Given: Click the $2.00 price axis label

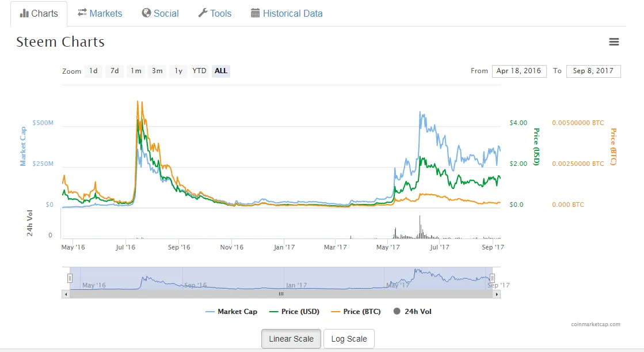Looking at the screenshot, I should 519,164.
